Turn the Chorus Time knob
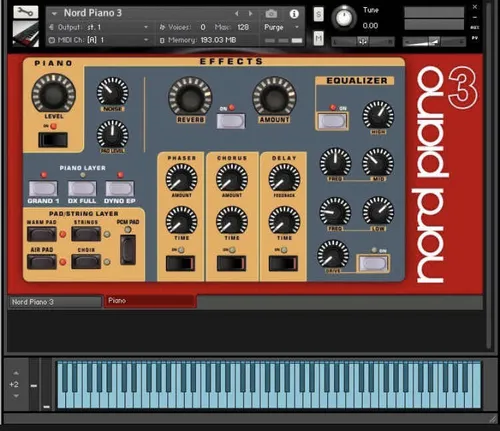Image resolution: width=500 pixels, height=431 pixels. [x=232, y=220]
